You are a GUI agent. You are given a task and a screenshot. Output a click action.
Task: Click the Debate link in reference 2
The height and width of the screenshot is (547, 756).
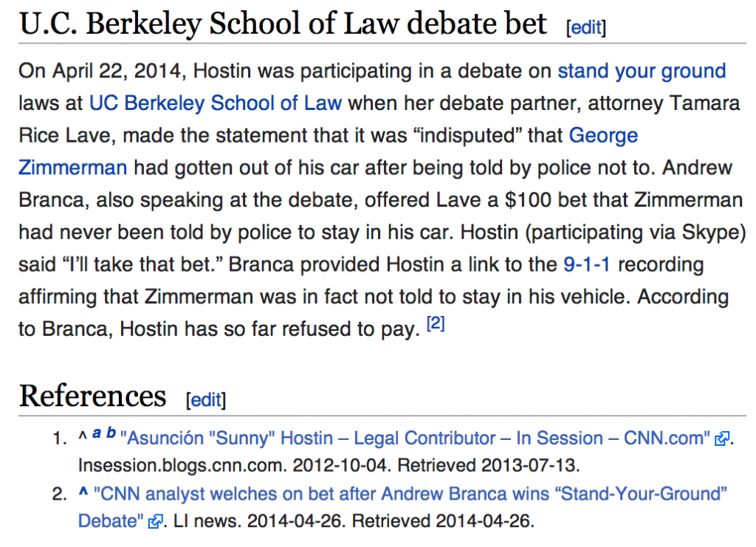[x=111, y=521]
